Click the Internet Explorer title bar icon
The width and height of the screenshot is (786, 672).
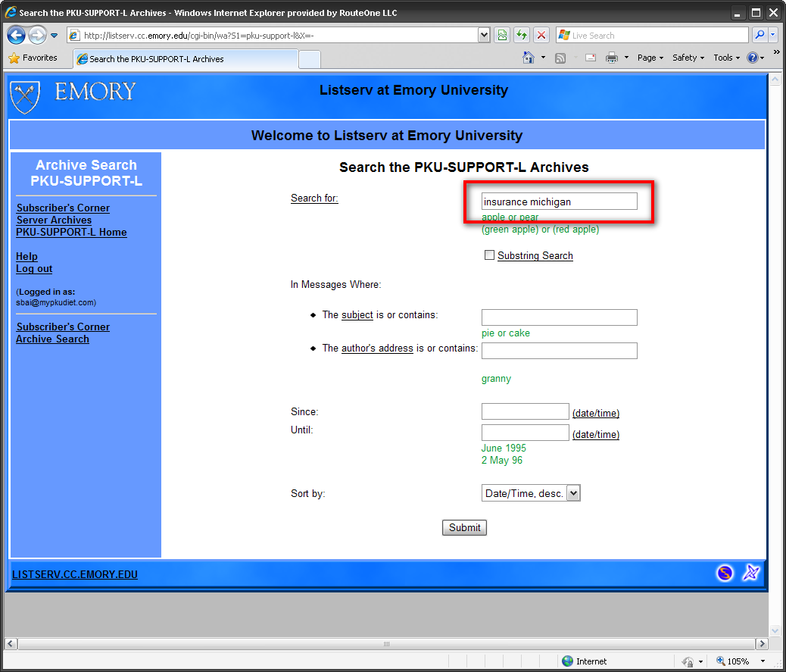tap(11, 12)
